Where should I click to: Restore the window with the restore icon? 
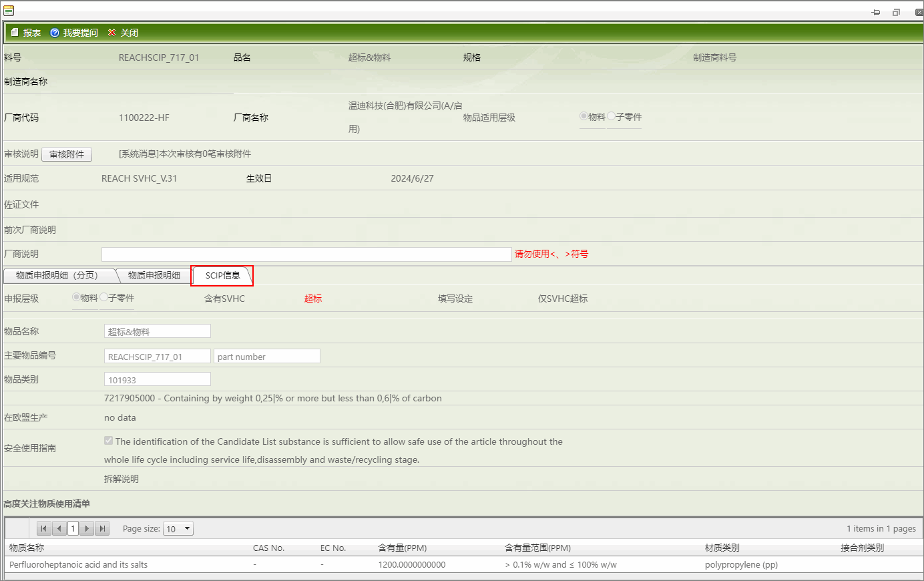click(896, 12)
